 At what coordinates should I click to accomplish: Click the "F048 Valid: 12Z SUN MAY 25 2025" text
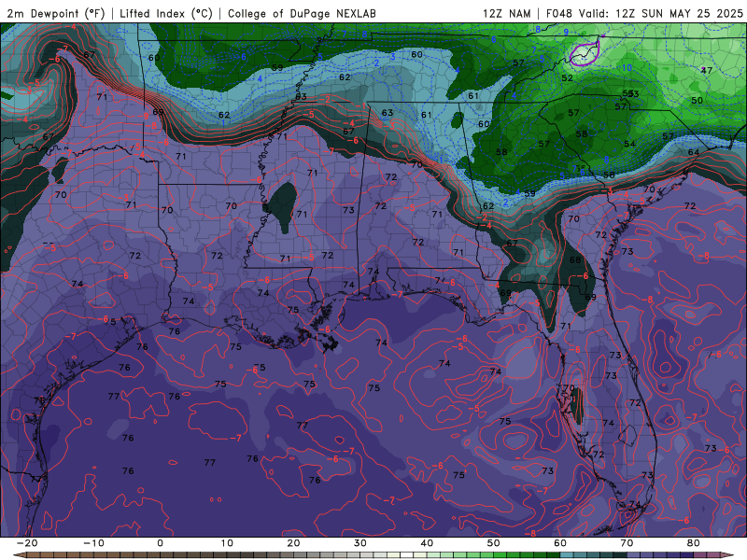(644, 13)
